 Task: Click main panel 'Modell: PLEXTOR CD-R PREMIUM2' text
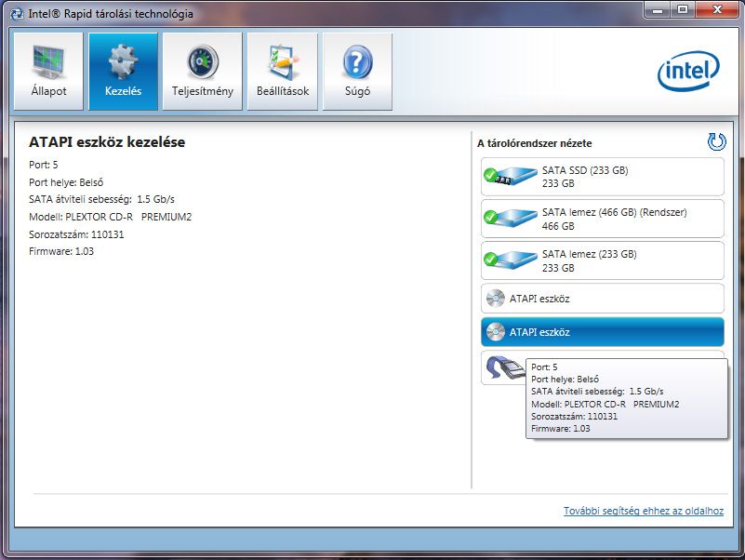pos(111,217)
